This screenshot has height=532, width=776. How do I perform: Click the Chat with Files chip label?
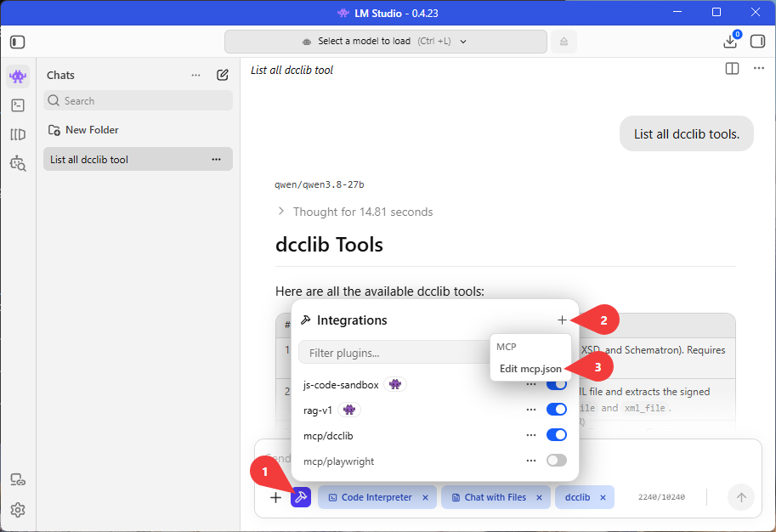tap(495, 497)
